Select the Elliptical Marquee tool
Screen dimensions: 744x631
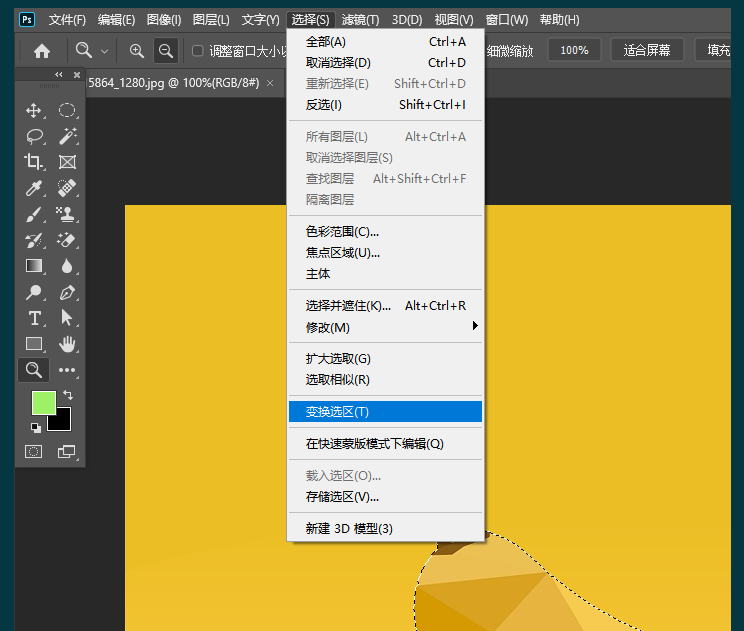coord(67,110)
